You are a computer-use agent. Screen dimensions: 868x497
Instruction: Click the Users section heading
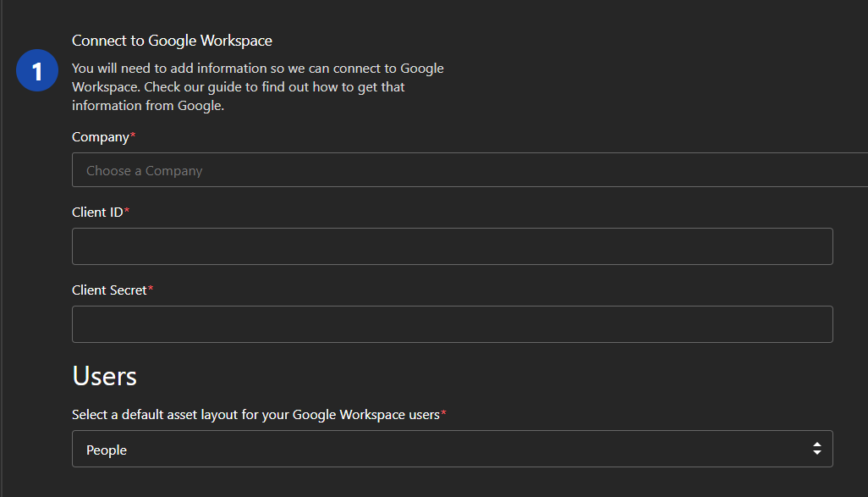(x=105, y=375)
